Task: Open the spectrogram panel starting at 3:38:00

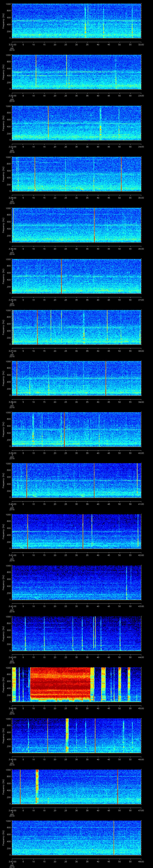Action: pyautogui.click(x=76, y=378)
